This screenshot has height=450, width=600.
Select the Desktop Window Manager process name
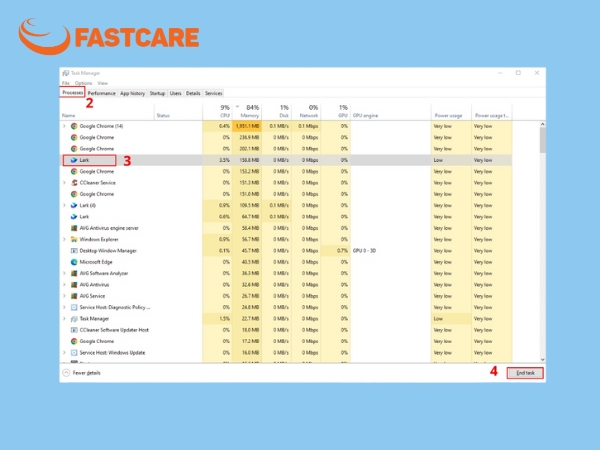pyautogui.click(x=108, y=251)
